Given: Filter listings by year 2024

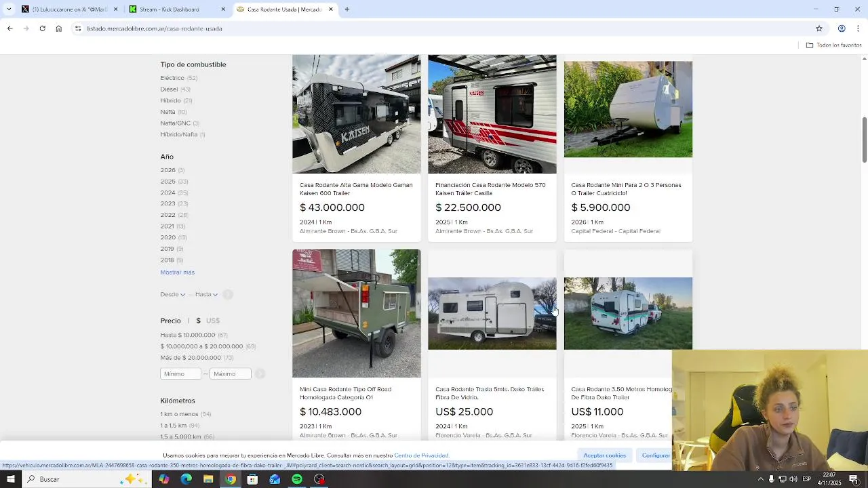Looking at the screenshot, I should (x=174, y=192).
